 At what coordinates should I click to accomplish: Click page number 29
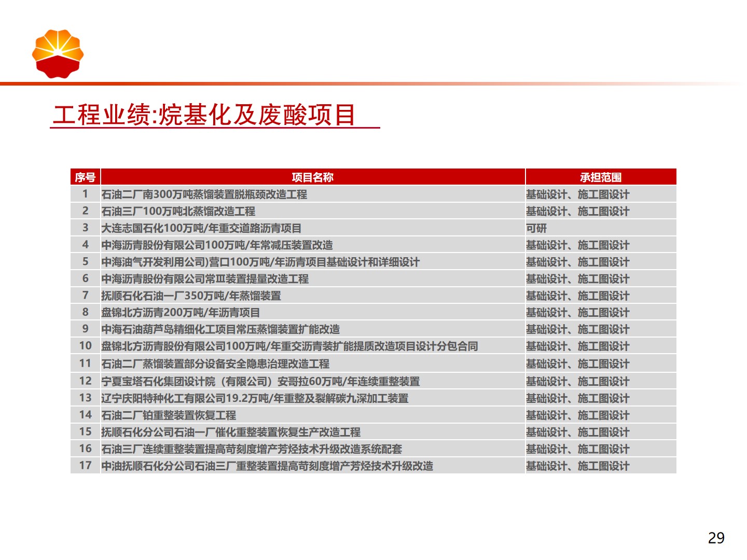(716, 538)
